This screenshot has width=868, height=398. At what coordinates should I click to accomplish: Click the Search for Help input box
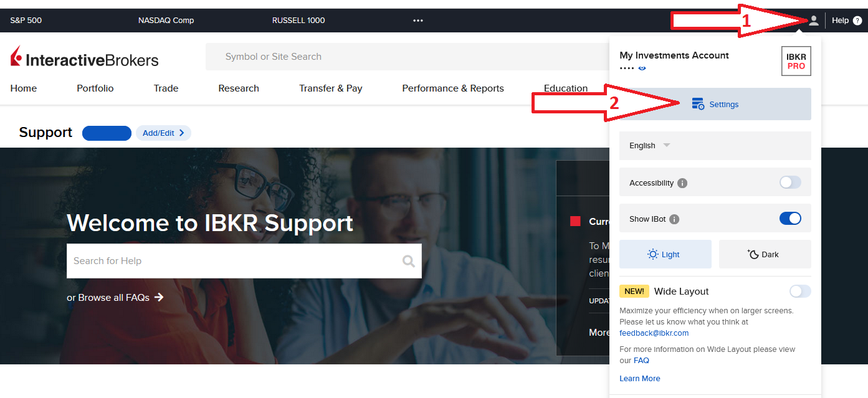point(244,261)
